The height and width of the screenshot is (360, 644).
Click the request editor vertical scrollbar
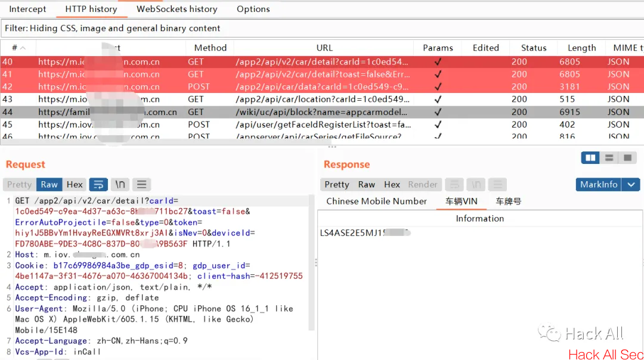311,263
